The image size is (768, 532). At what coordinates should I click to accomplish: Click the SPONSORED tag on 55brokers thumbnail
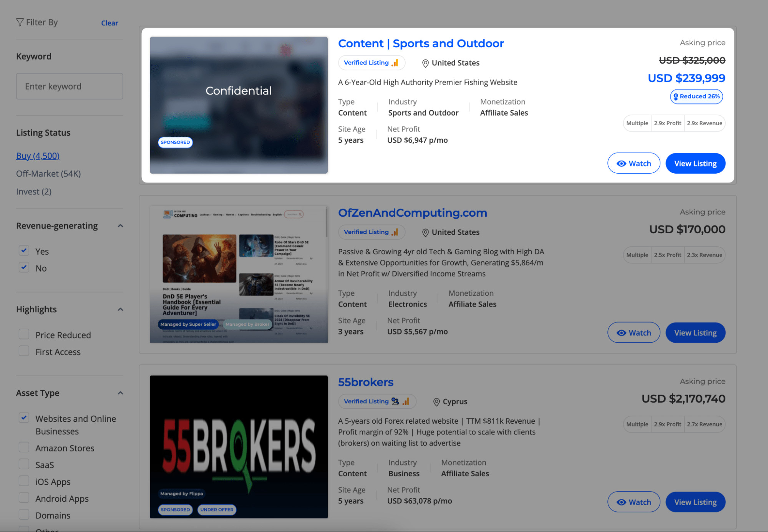(x=175, y=510)
